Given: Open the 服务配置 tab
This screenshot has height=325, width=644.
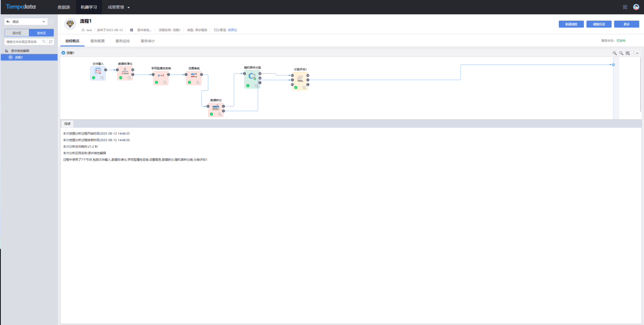Looking at the screenshot, I should click(97, 41).
